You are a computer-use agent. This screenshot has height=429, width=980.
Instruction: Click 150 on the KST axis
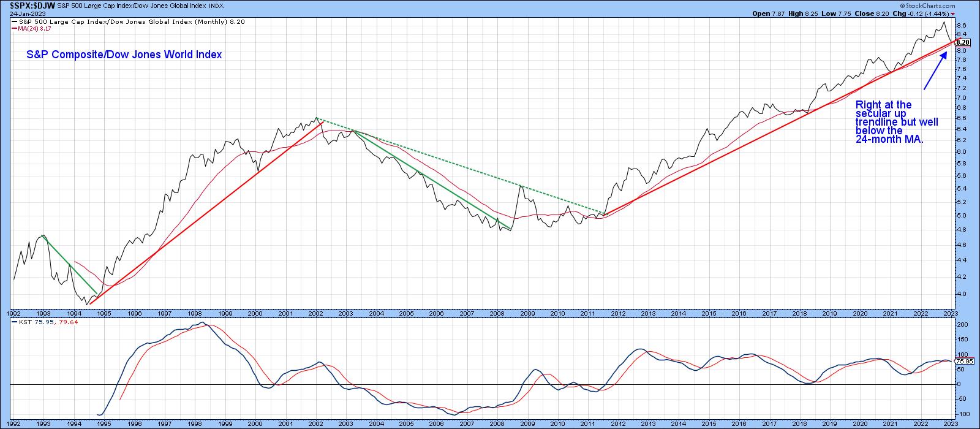pyautogui.click(x=962, y=340)
